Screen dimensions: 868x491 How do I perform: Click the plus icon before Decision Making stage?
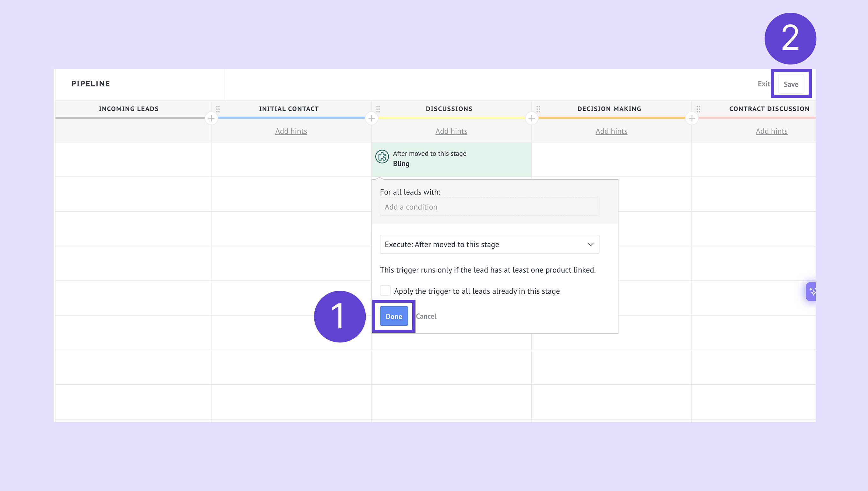(x=532, y=118)
